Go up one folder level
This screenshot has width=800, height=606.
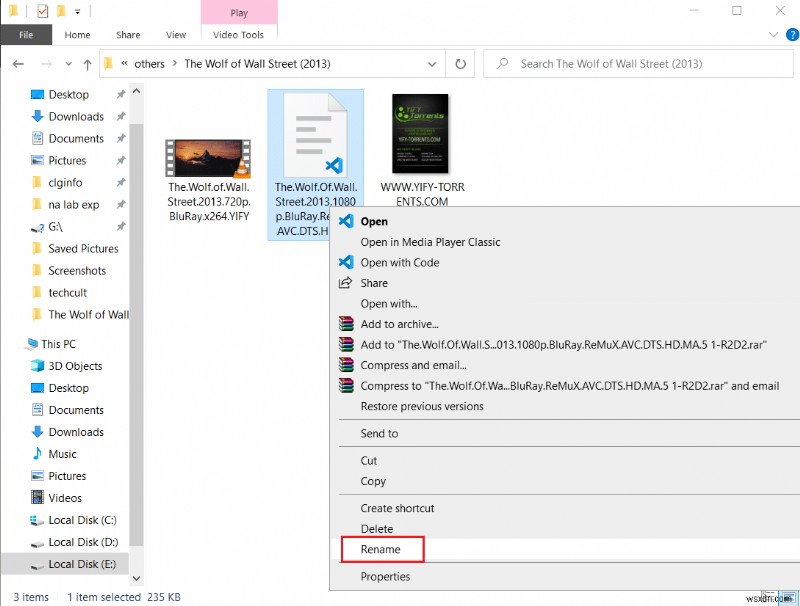pyautogui.click(x=87, y=64)
